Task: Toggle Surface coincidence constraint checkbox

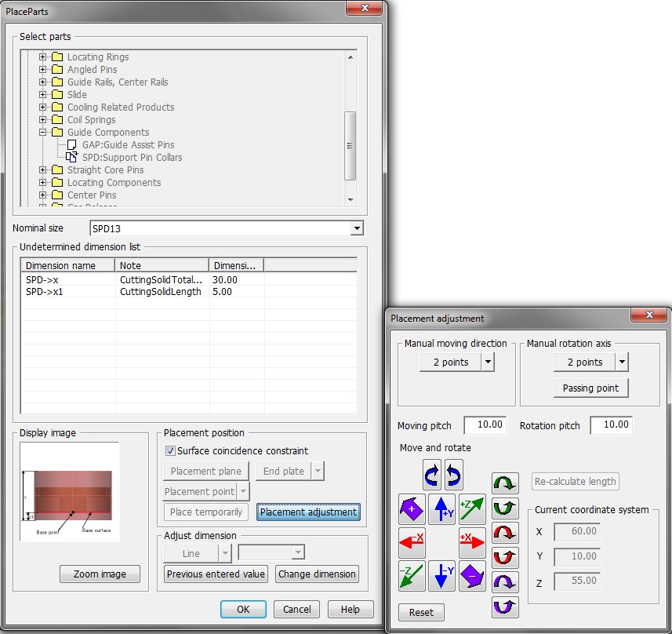Action: click(170, 451)
